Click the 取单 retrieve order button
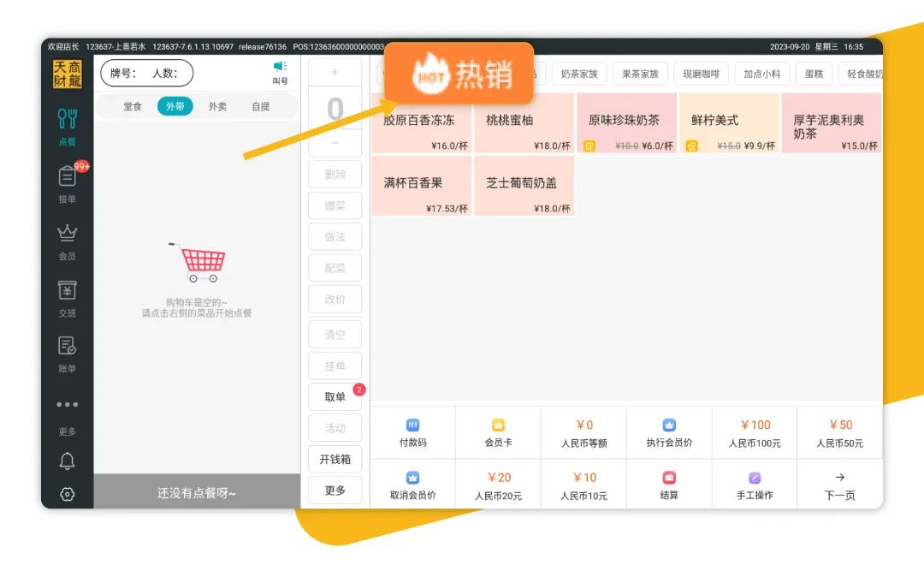This screenshot has height=565, width=924. pos(335,397)
